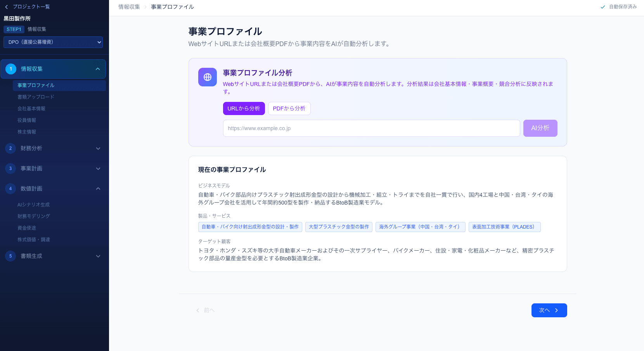Click the globe icon in the analysis panel
Viewport: 644px width, 351px height.
208,77
